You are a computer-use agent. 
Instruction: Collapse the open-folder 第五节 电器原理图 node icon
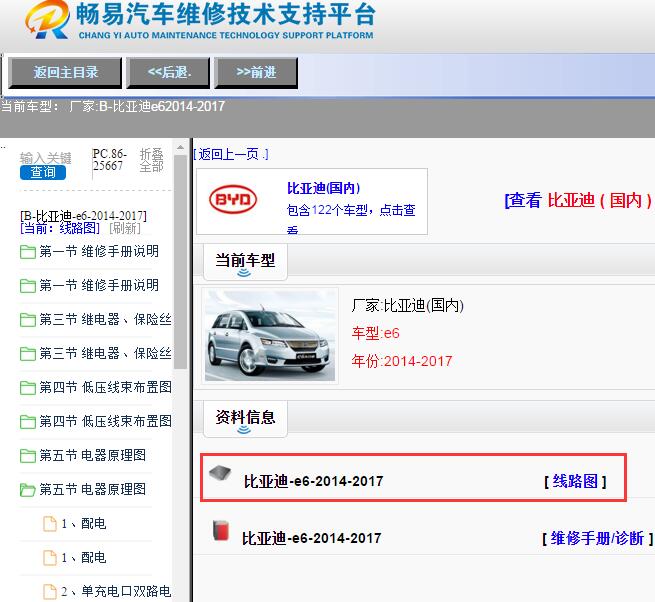pyautogui.click(x=28, y=490)
